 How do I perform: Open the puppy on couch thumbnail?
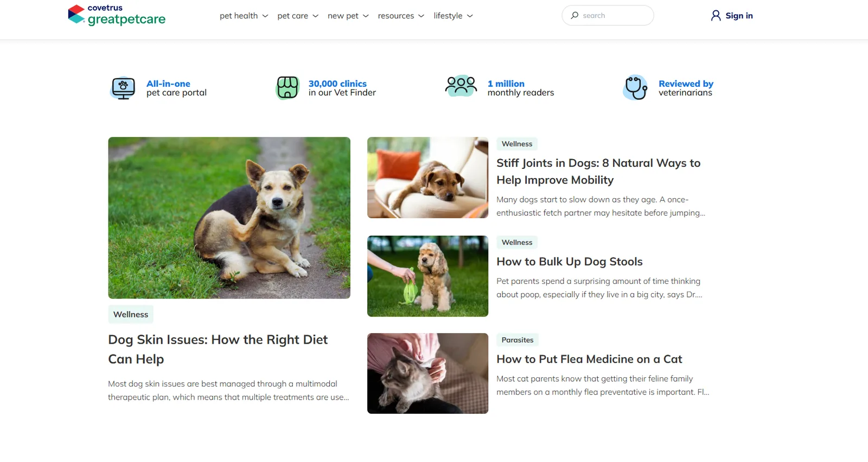(x=427, y=178)
